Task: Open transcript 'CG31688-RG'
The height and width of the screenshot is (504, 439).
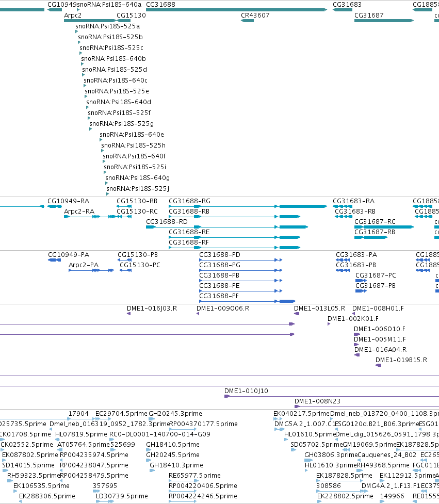Action: 190,201
